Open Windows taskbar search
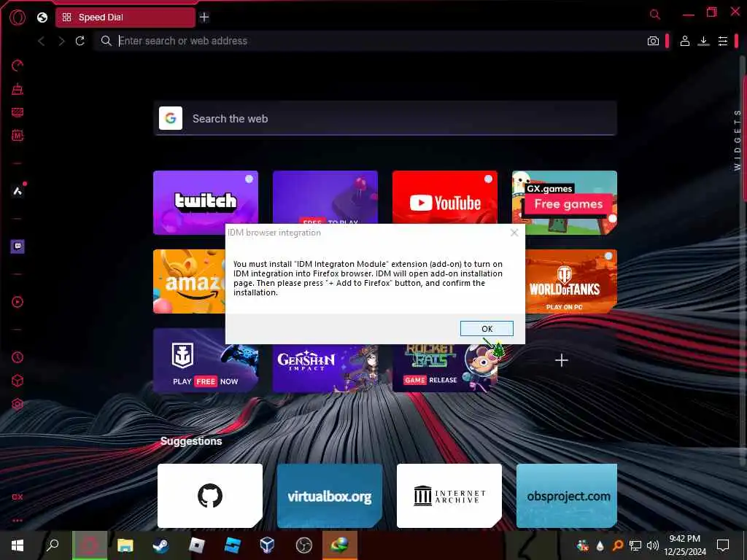Viewport: 747px width, 560px height. [x=53, y=545]
